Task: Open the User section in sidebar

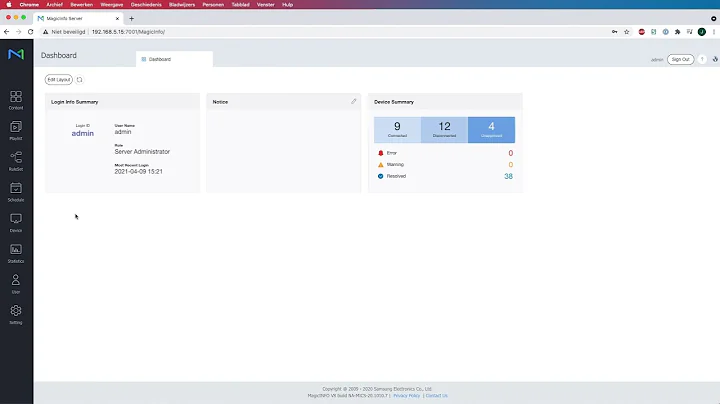Action: click(x=16, y=284)
